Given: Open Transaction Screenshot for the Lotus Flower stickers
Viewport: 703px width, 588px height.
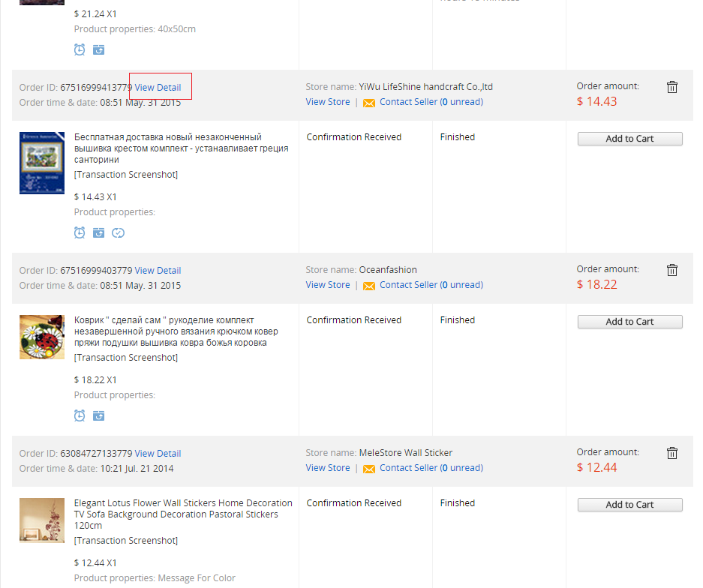Looking at the screenshot, I should (x=126, y=541).
